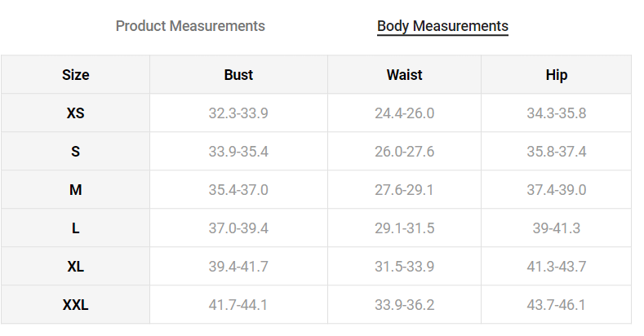Click the Waist column header
644x336 pixels.
pos(404,75)
